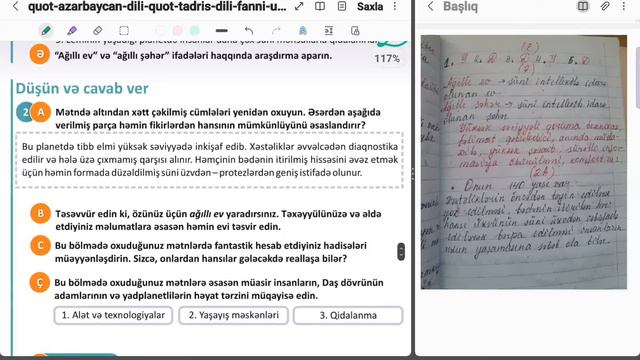Click the Saxla save button
This screenshot has height=360, width=640.
point(370,7)
